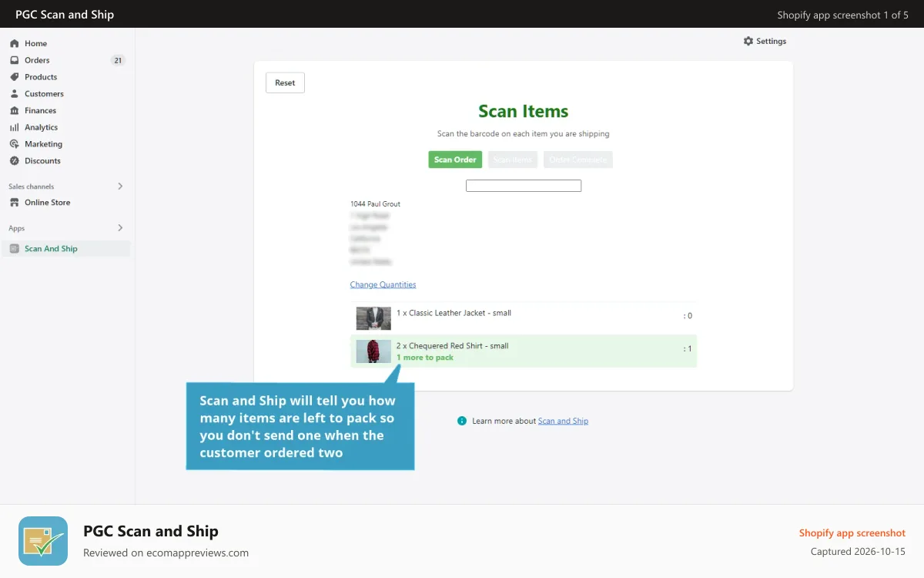Image resolution: width=924 pixels, height=578 pixels.
Task: Click the Chequered Red Shirt thumbnail
Action: click(373, 351)
